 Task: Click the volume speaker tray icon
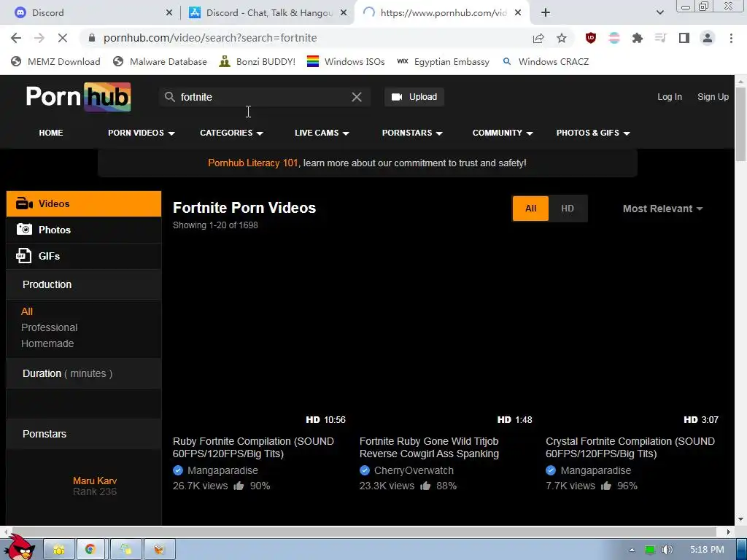[x=667, y=550]
